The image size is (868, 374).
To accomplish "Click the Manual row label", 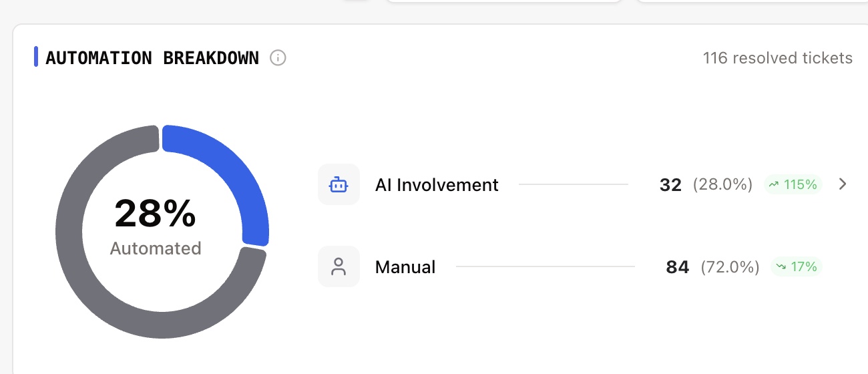I will (405, 268).
